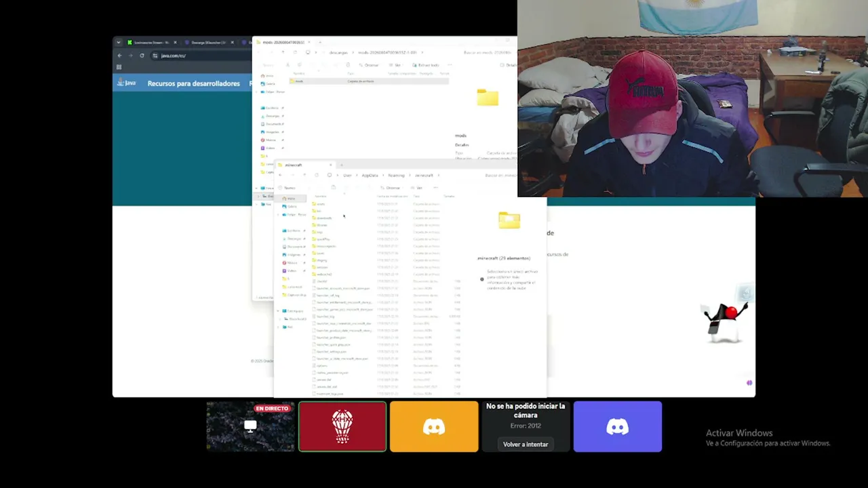
Task: Open the Ordenar menu in the .minecraft window
Action: (x=391, y=188)
